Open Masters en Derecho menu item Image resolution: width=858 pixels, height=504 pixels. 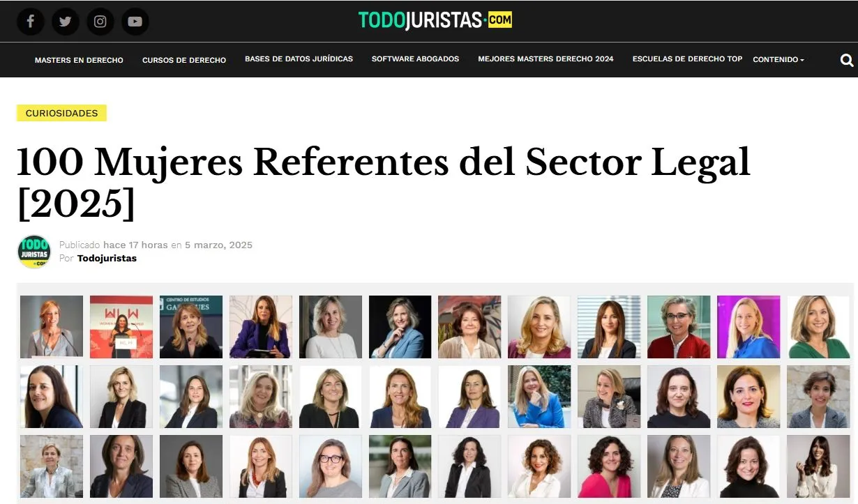(79, 60)
